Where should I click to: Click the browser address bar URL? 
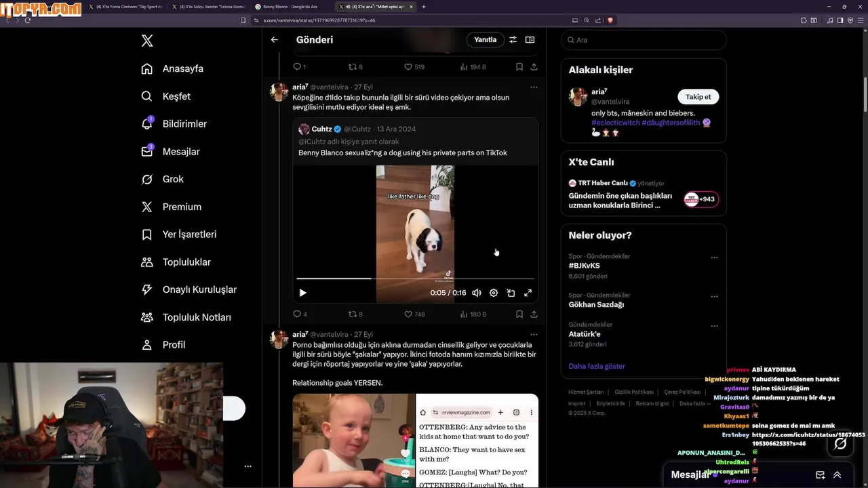[319, 20]
